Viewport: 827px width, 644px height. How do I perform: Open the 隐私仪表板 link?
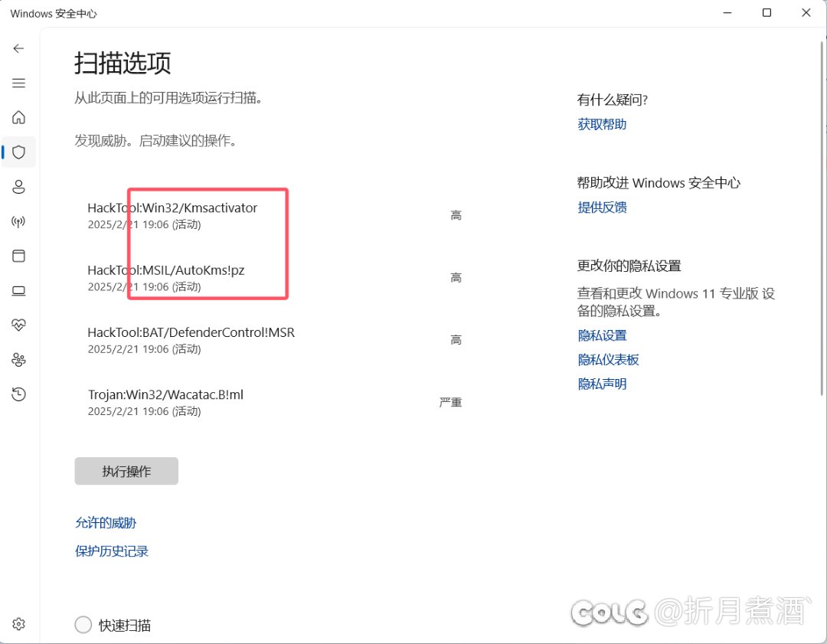[608, 360]
